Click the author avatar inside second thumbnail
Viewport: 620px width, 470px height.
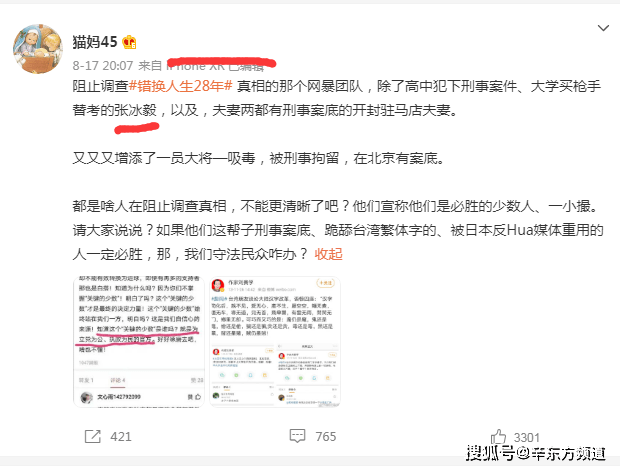pos(217,285)
